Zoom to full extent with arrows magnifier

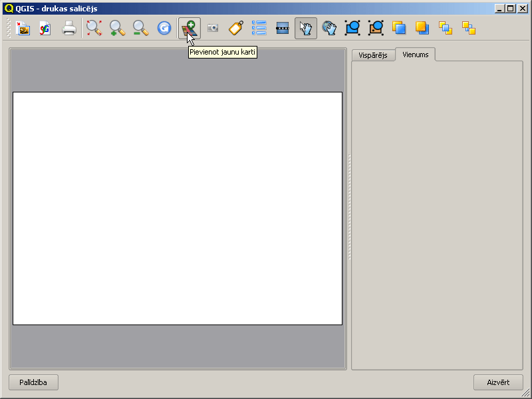pos(94,28)
